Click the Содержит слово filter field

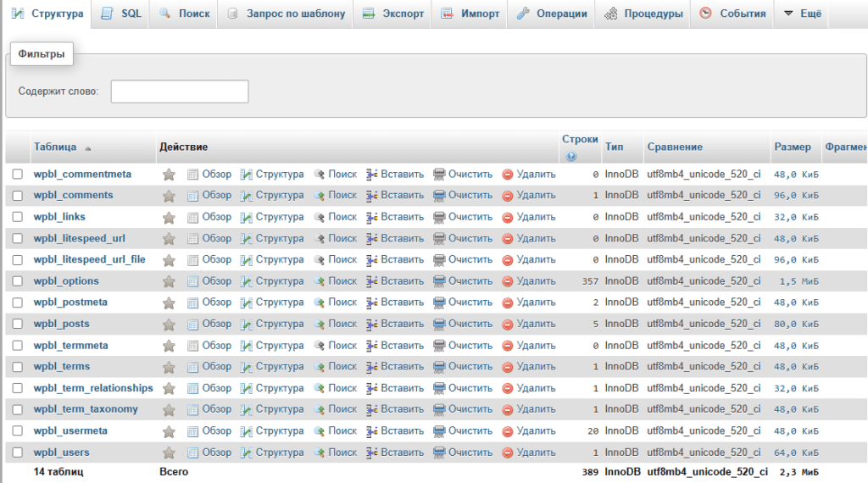[x=180, y=92]
